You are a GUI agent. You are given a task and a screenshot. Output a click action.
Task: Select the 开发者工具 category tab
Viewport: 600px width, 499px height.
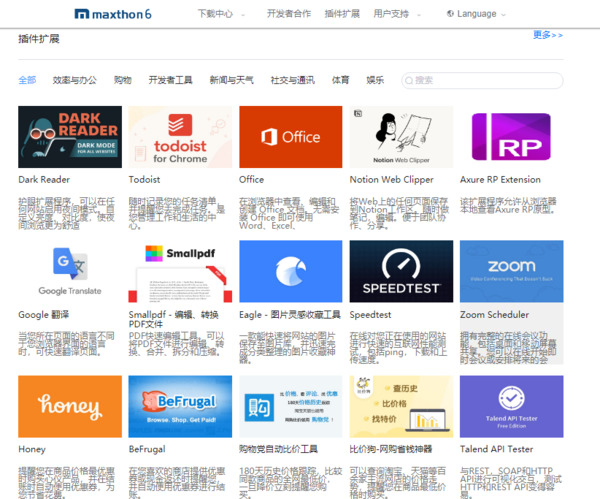(x=170, y=80)
